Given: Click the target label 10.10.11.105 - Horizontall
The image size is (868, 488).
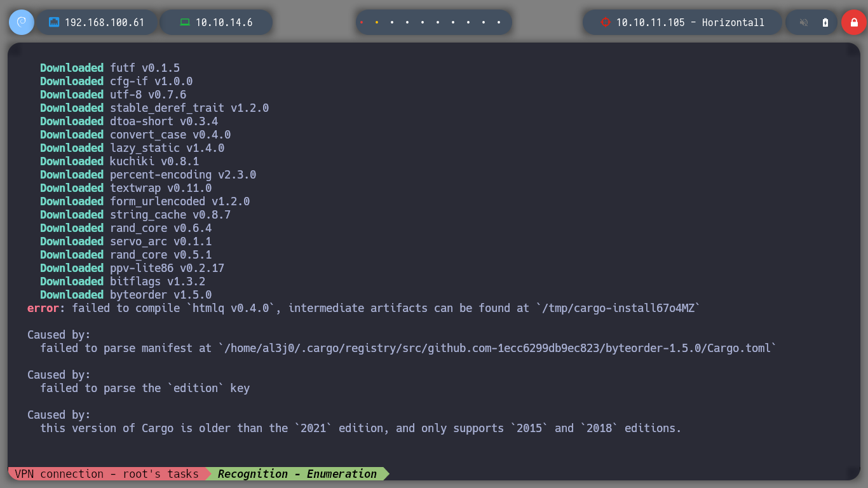Looking at the screenshot, I should coord(691,22).
